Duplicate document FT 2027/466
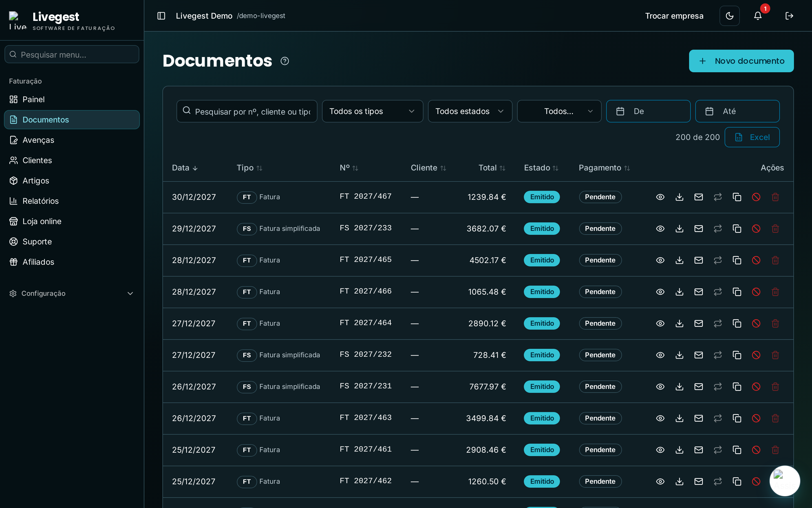The width and height of the screenshot is (812, 508). pos(737,292)
